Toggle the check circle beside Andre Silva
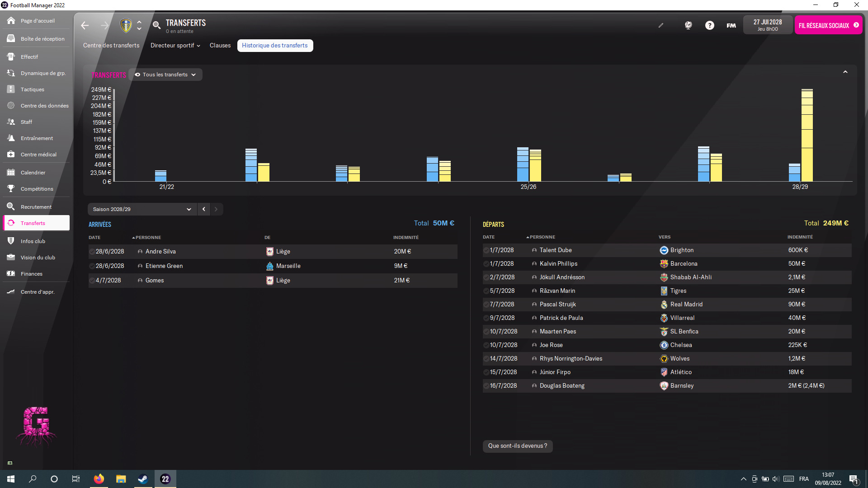868x488 pixels. tap(92, 252)
